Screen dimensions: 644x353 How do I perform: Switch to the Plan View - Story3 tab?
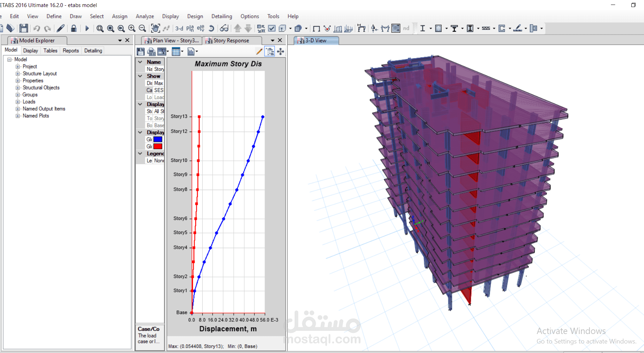pos(172,40)
